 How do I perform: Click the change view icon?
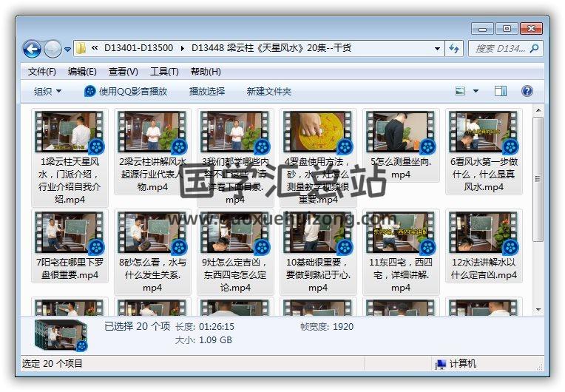[x=460, y=91]
